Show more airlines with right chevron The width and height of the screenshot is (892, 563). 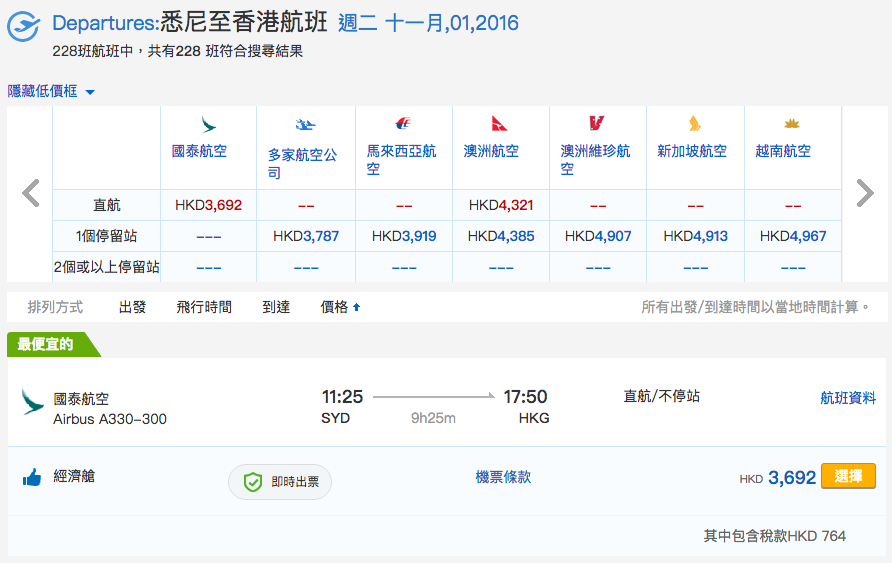click(865, 193)
